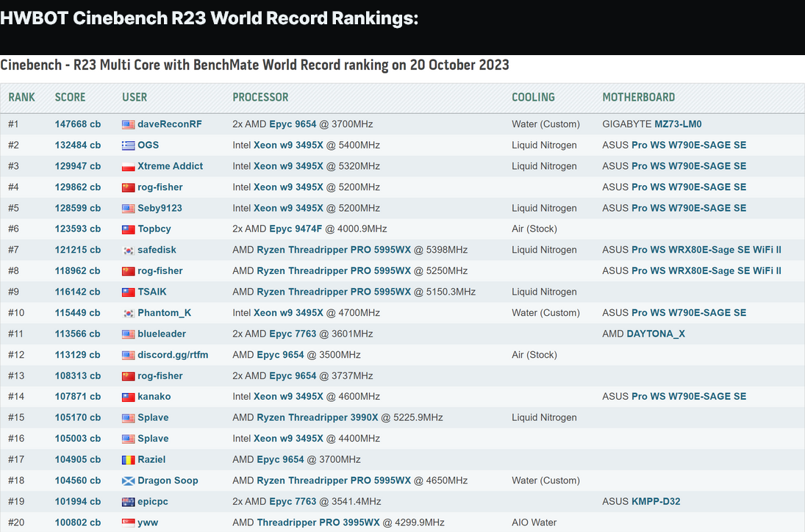Open user profile TSAIK
The image size is (805, 532).
pyautogui.click(x=152, y=292)
